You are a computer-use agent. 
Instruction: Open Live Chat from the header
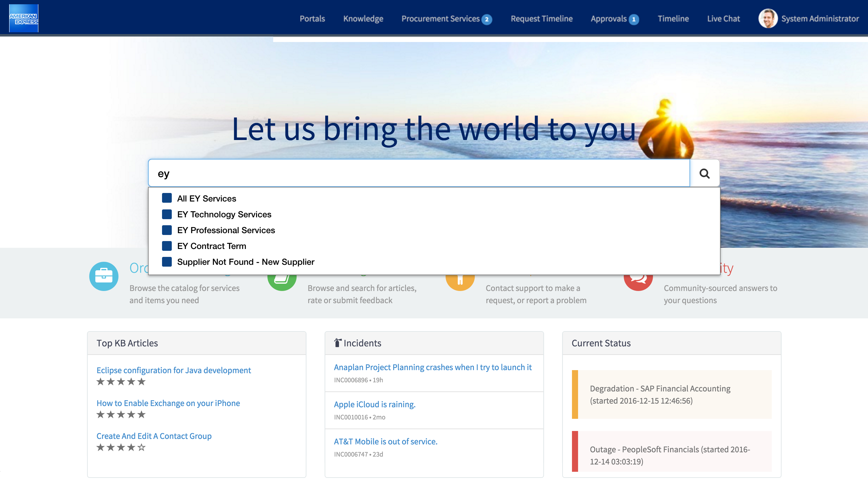723,19
